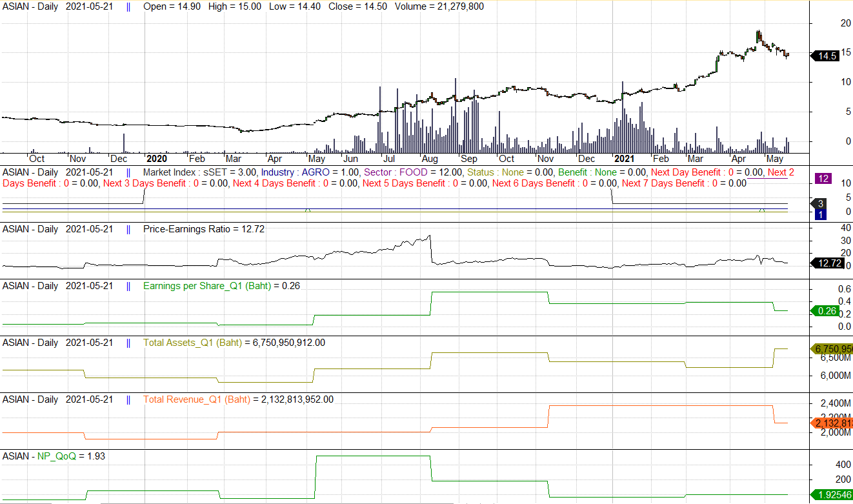The image size is (853, 504).
Task: Click the orange Total Revenue value tag
Action: pos(831,423)
